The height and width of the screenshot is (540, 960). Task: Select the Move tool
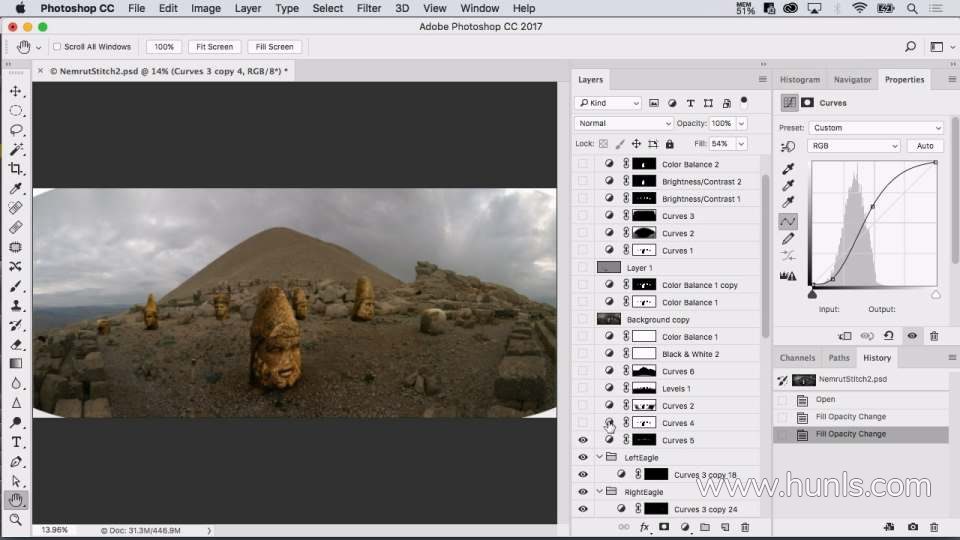16,91
